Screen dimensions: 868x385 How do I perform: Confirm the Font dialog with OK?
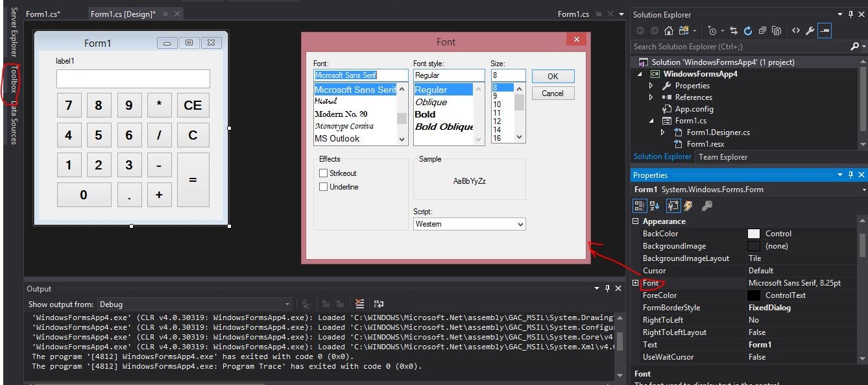pos(553,76)
